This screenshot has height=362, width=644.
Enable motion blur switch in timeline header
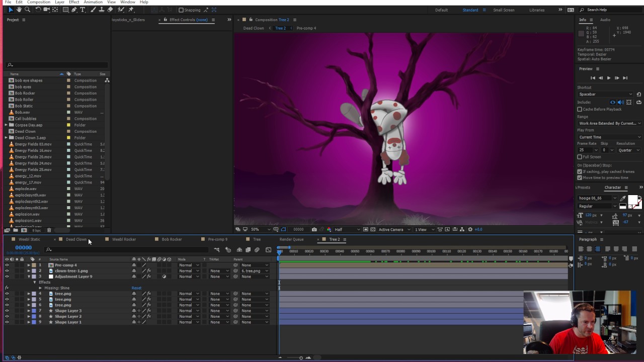click(257, 249)
